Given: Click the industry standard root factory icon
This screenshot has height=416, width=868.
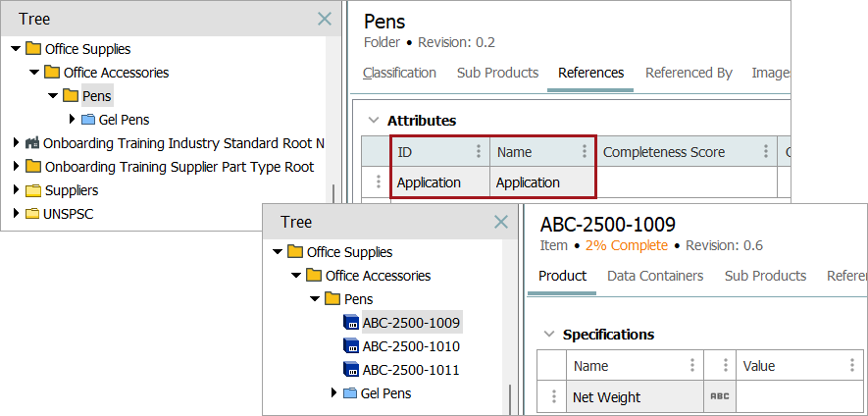Looking at the screenshot, I should pos(32,143).
